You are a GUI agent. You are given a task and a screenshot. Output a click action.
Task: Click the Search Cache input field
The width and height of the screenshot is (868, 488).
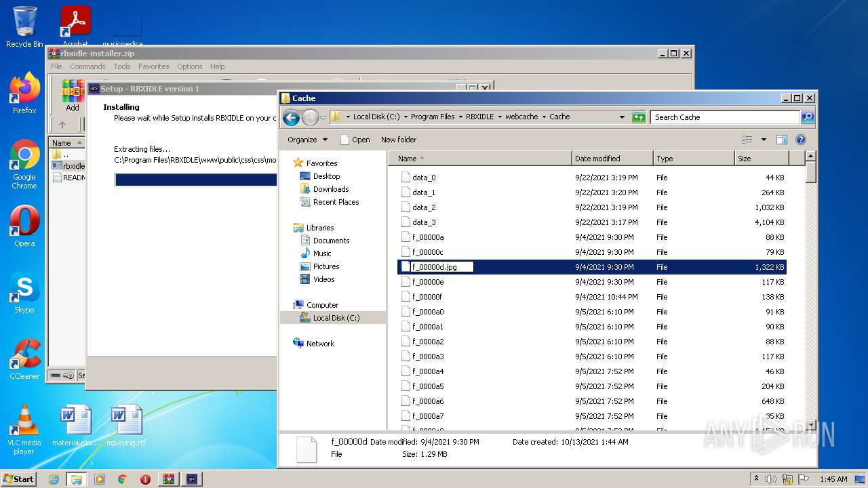(725, 117)
